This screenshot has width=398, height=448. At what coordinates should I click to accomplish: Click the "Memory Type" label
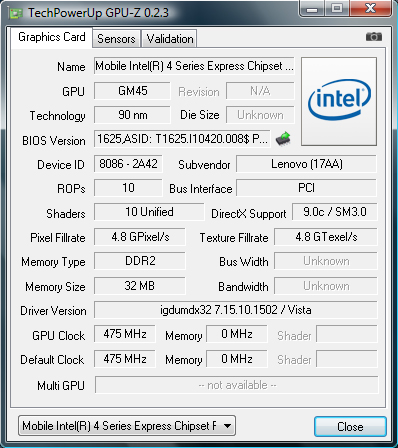pos(53,262)
